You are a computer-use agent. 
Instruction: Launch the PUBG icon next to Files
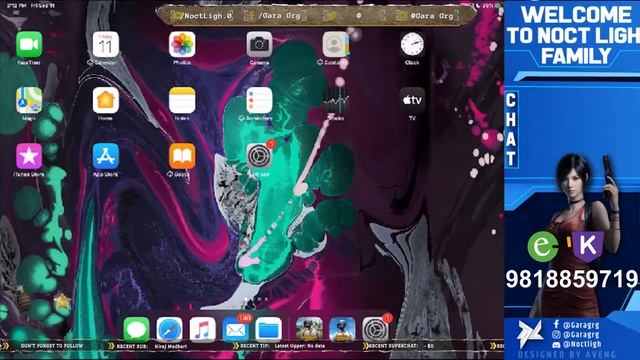tap(309, 330)
